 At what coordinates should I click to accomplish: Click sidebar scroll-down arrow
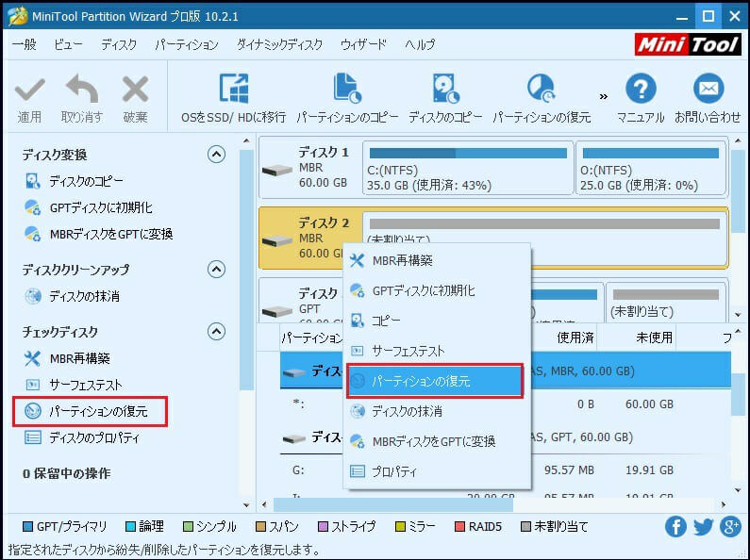click(x=246, y=504)
